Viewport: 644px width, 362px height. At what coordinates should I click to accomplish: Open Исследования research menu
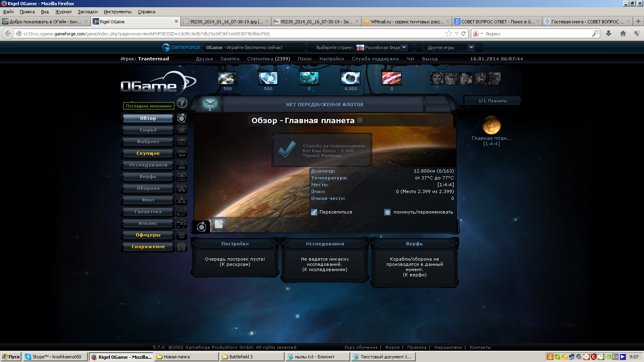(x=148, y=165)
